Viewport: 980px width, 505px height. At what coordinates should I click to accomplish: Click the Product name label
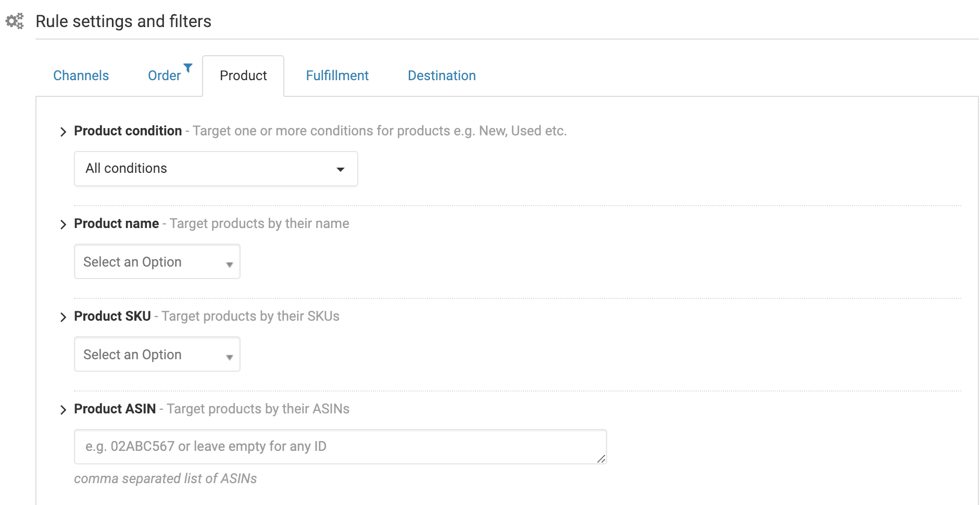pyautogui.click(x=117, y=223)
